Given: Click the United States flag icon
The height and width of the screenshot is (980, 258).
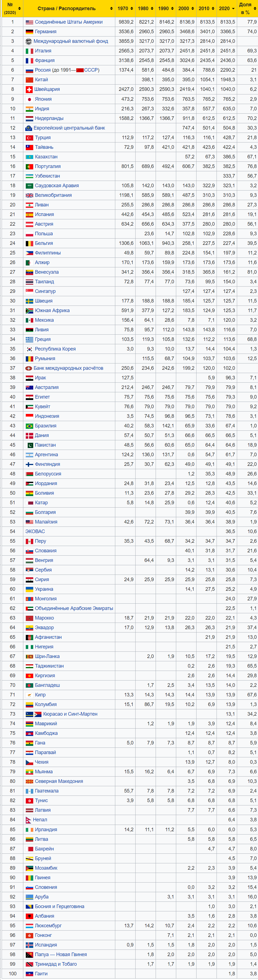Looking at the screenshot, I should pyautogui.click(x=29, y=22).
